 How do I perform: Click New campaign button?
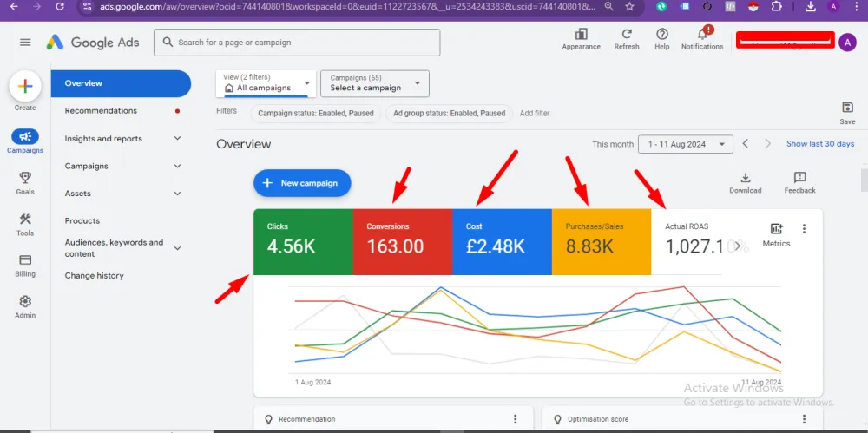click(x=302, y=183)
